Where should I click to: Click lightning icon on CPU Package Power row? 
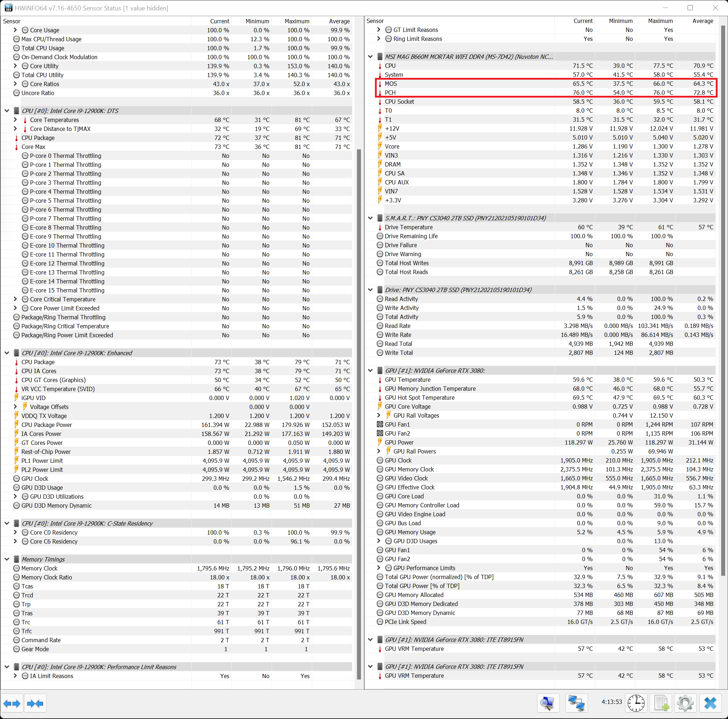17,425
